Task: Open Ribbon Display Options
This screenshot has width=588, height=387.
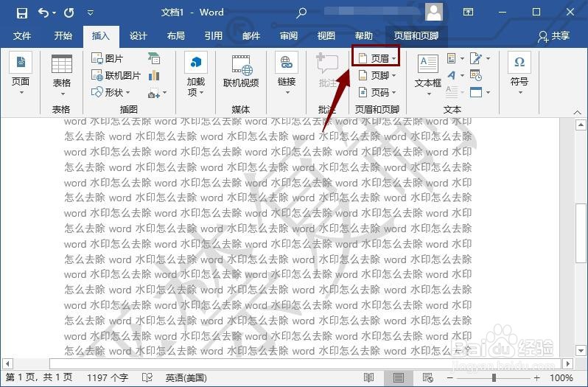Action: click(x=468, y=13)
